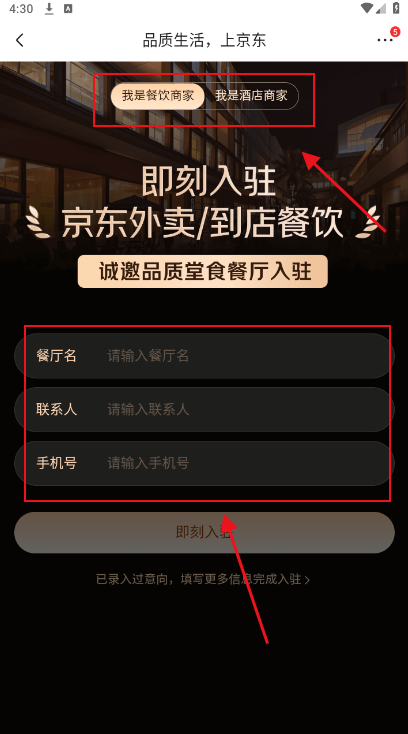
Task: Tap the battery status icon
Action: tap(396, 8)
